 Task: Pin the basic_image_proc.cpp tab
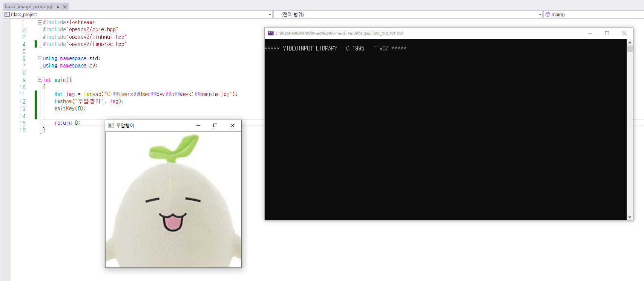(58, 7)
